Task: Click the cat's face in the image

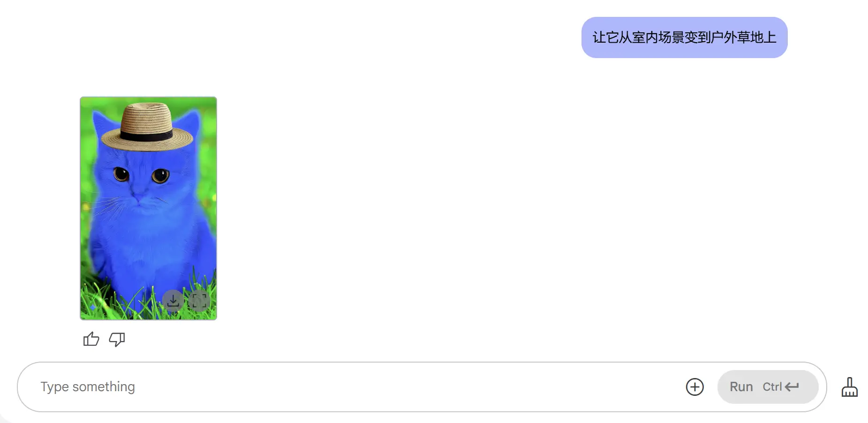Action: tap(141, 180)
